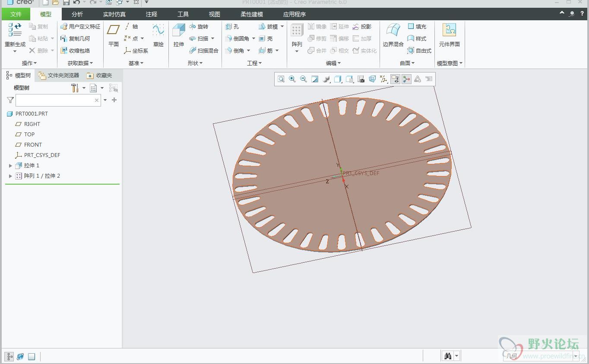This screenshot has height=364, width=589.
Task: Click the 元件界面 (Component Interface) tool
Action: tap(449, 35)
